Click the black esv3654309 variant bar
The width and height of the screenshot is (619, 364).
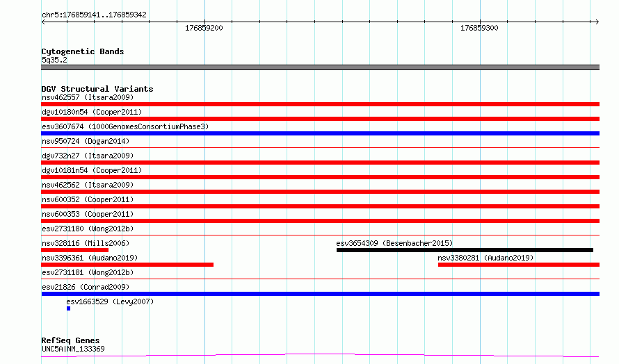coord(465,250)
